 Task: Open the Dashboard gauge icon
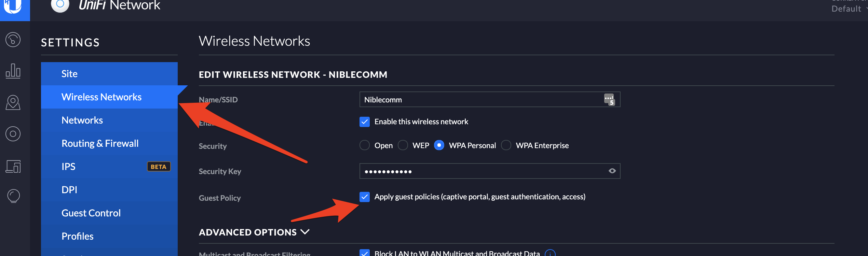(x=13, y=40)
